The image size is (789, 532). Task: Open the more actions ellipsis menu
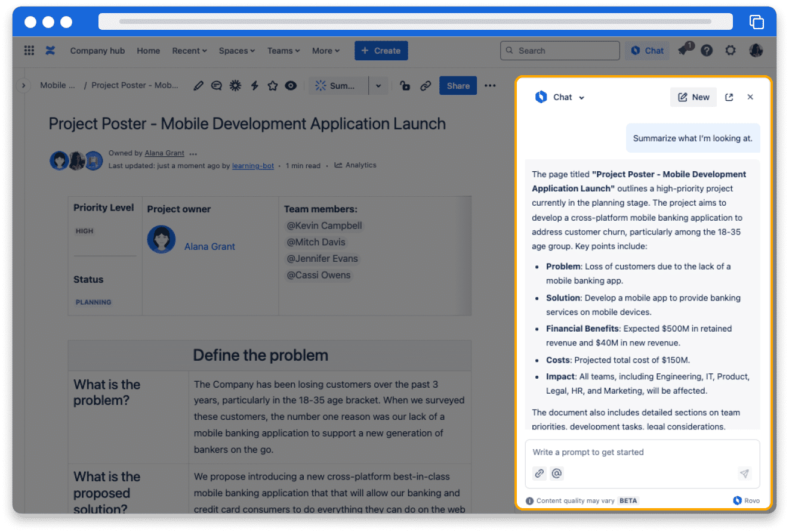[x=490, y=86]
